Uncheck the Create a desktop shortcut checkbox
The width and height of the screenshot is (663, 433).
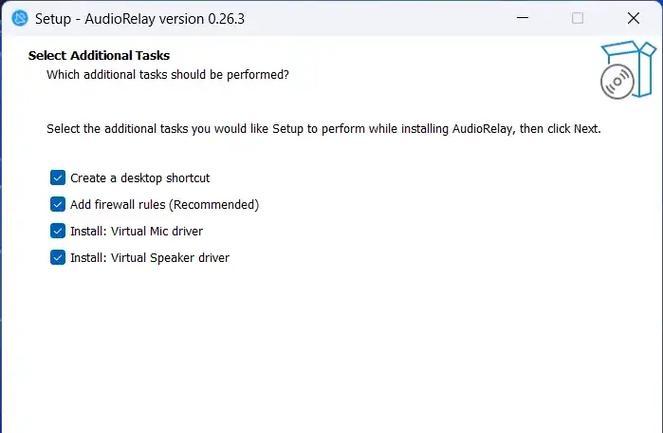[x=58, y=178]
